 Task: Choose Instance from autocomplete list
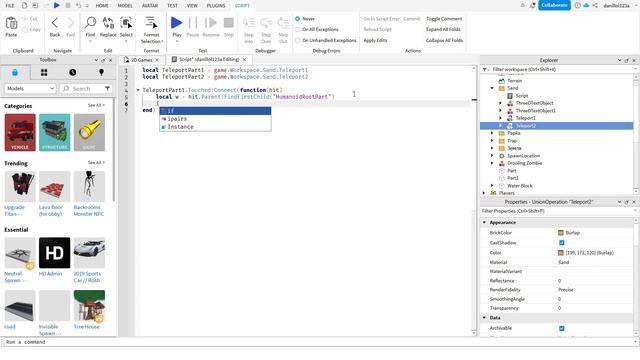(x=215, y=127)
